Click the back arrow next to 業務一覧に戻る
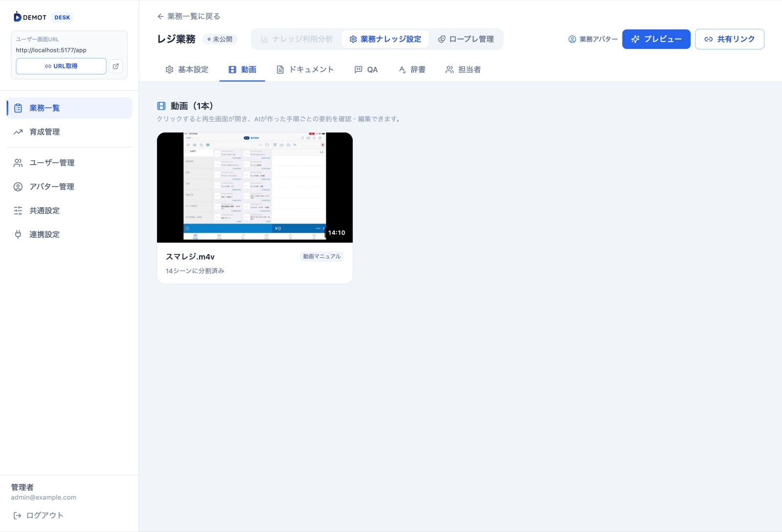 tap(160, 17)
